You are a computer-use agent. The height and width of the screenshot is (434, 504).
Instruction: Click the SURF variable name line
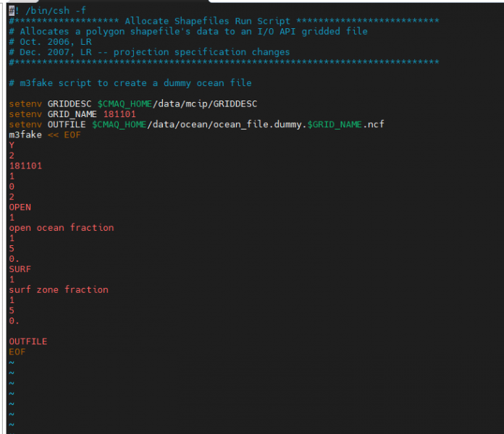(x=20, y=269)
